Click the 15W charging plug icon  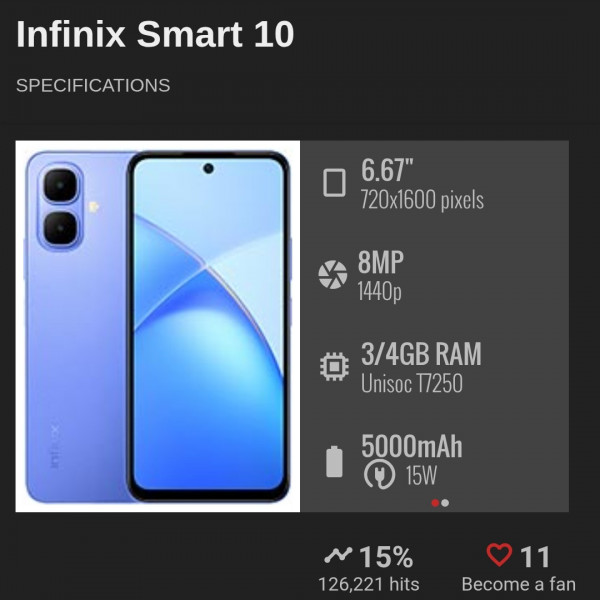379,474
